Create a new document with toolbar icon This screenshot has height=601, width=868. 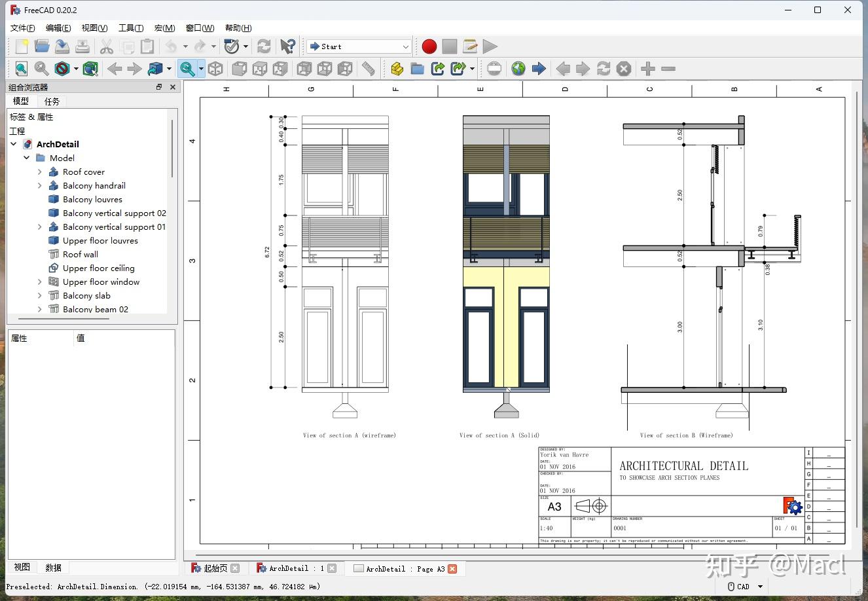coord(22,46)
